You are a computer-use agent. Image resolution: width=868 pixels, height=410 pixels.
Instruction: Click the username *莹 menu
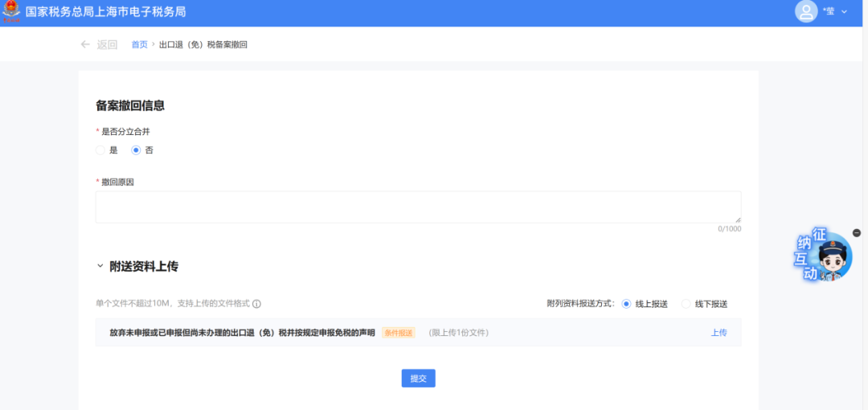(829, 12)
